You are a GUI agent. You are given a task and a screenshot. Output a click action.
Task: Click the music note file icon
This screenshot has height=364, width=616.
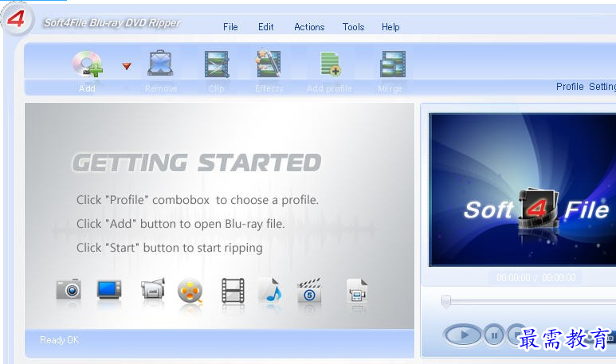pyautogui.click(x=271, y=291)
